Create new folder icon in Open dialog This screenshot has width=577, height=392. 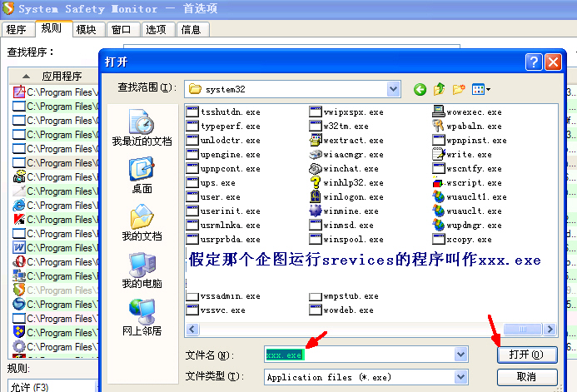point(459,89)
